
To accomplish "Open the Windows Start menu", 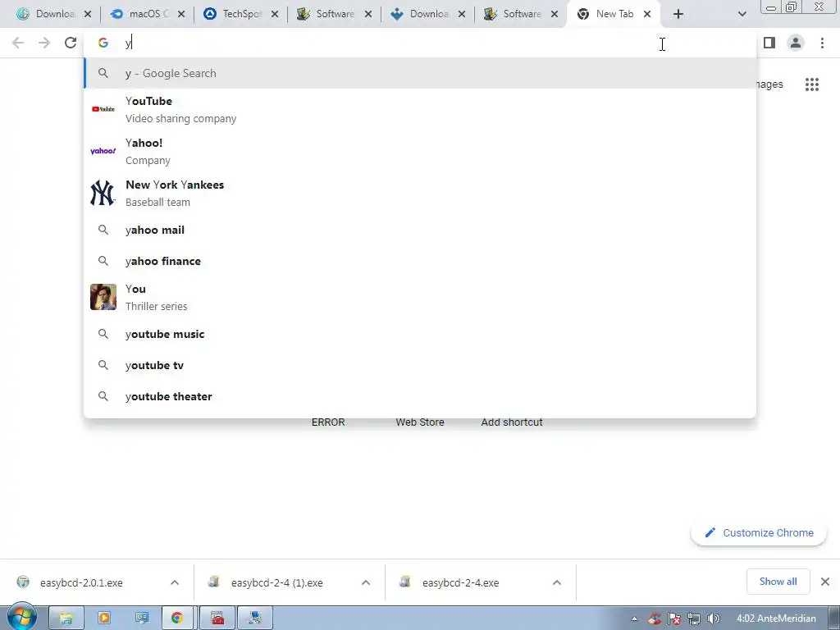I will 21,618.
